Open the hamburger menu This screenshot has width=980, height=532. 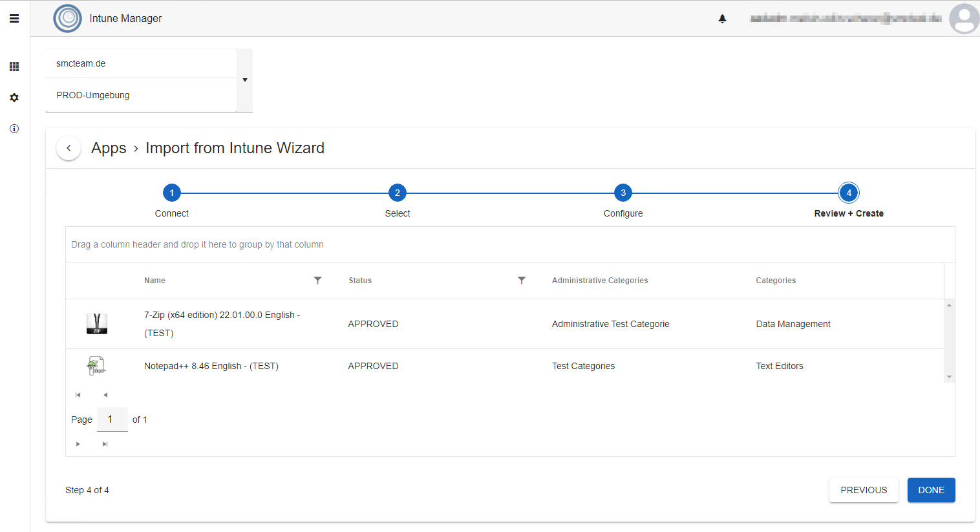click(14, 19)
